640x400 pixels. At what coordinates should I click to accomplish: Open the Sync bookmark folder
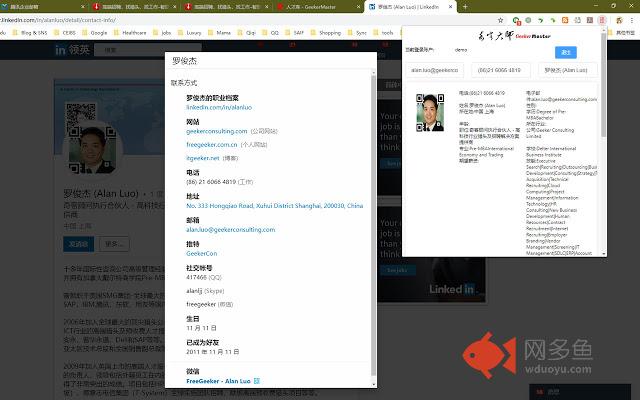click(x=357, y=33)
